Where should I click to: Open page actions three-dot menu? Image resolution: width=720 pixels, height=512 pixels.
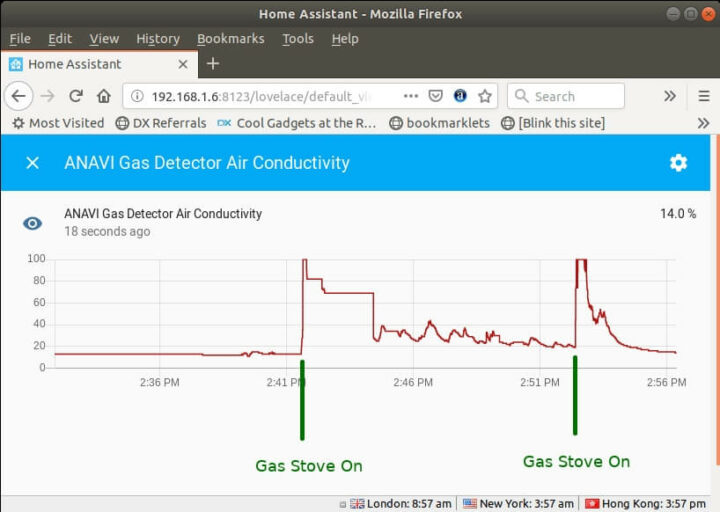pos(411,96)
